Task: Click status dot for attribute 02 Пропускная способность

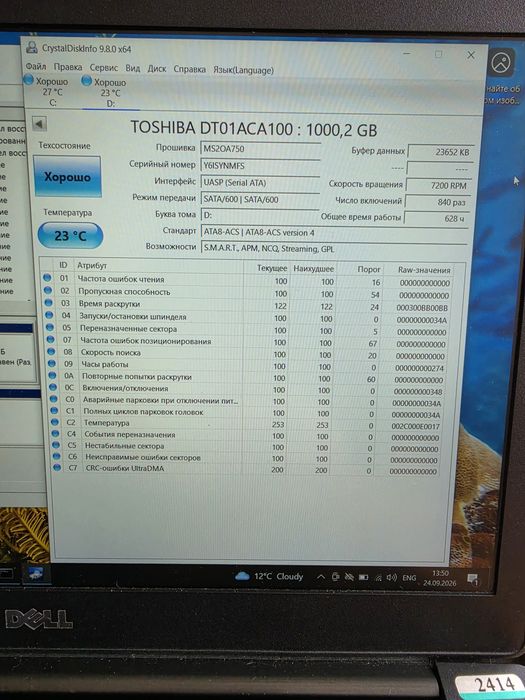Action: pos(48,290)
